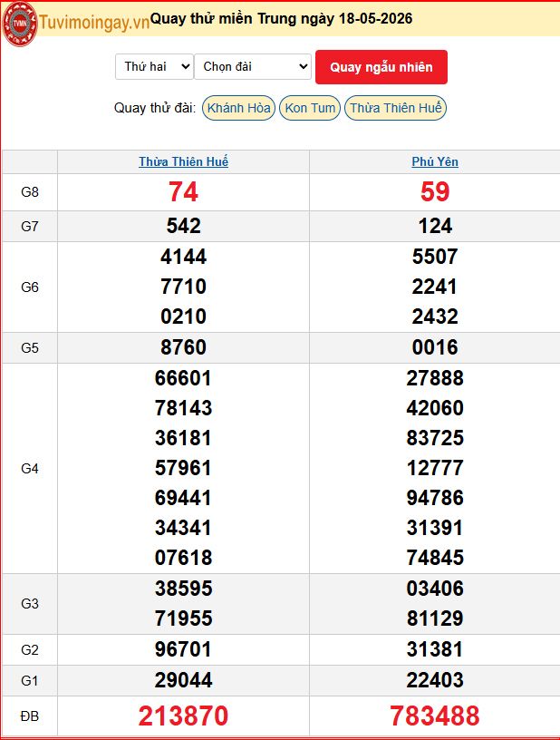The height and width of the screenshot is (740, 560).
Task: Click the G4 number 34341
Action: [x=183, y=528]
